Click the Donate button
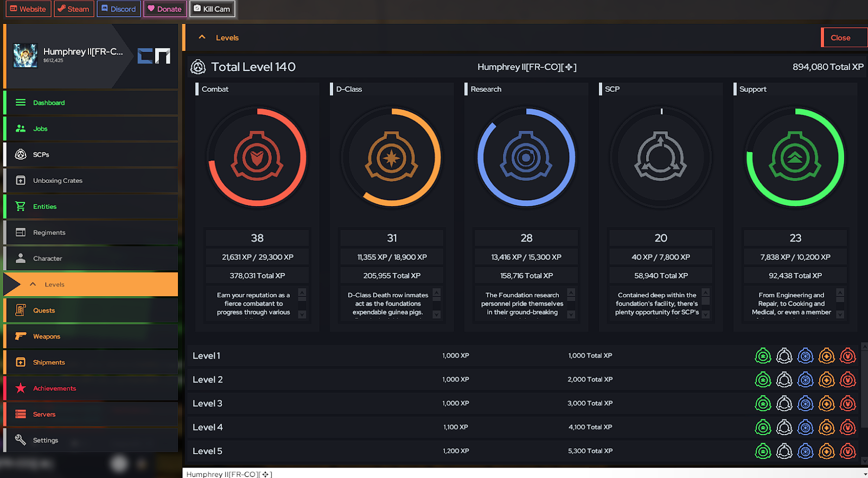868x478 pixels. click(x=165, y=9)
